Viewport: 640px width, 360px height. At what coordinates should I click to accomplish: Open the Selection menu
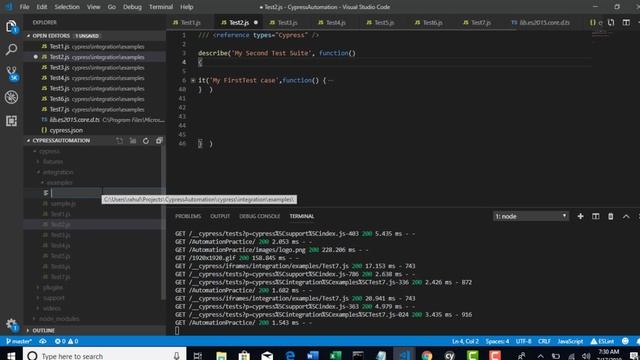click(67, 7)
